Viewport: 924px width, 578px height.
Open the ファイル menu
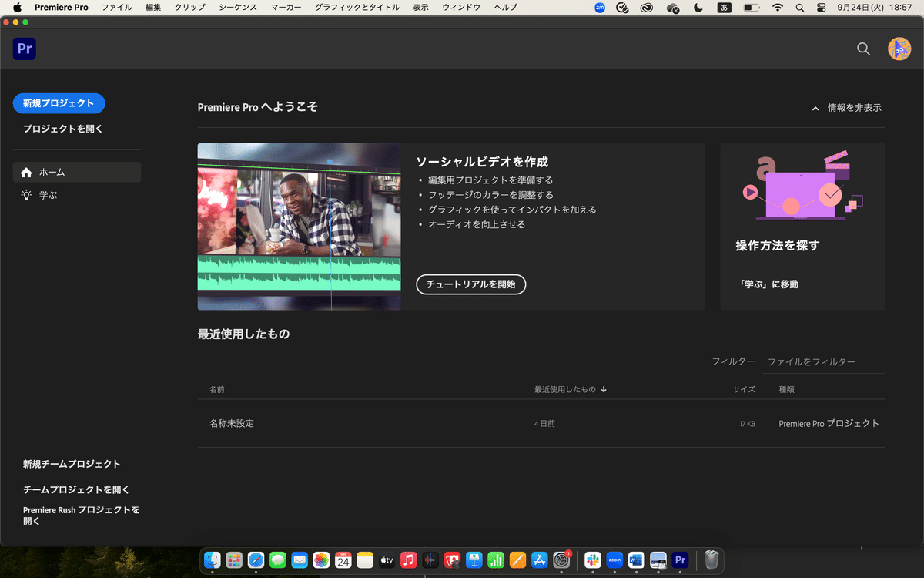[x=117, y=8]
